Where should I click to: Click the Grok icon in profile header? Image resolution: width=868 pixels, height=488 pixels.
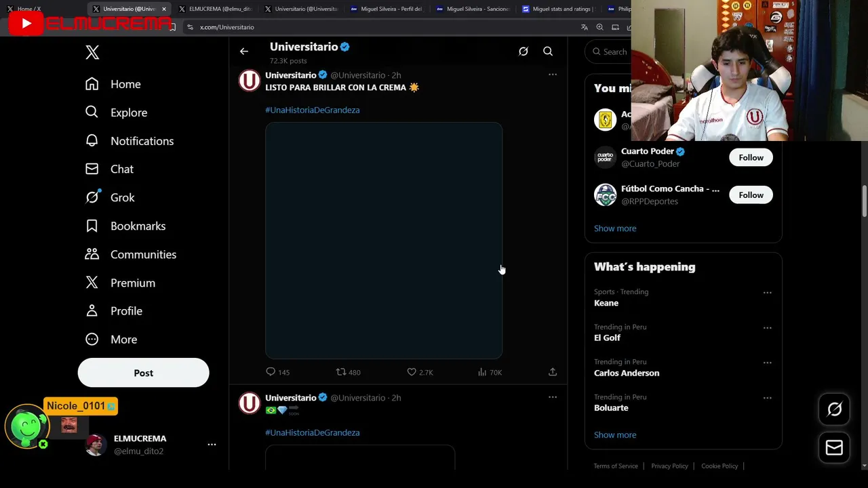pyautogui.click(x=524, y=52)
